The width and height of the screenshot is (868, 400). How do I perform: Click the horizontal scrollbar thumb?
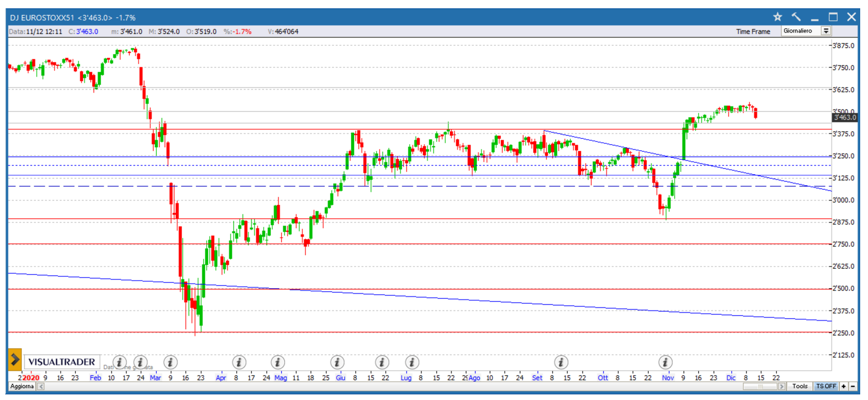pos(760,386)
